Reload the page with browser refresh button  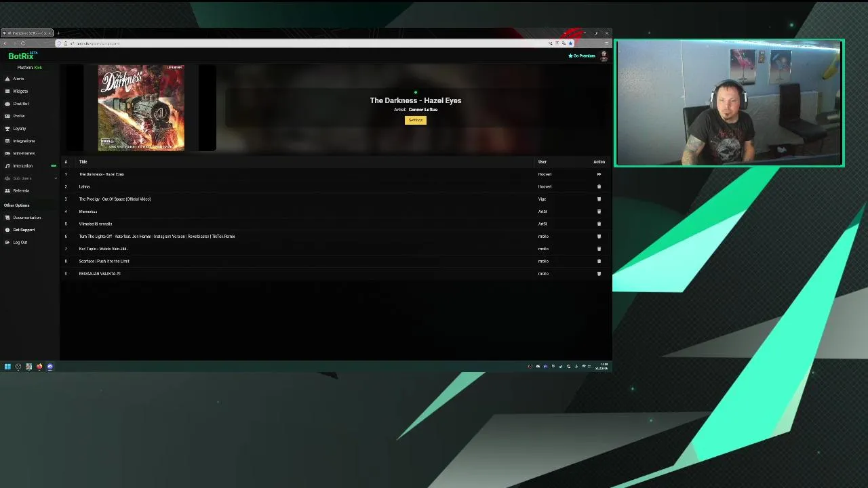click(x=22, y=43)
